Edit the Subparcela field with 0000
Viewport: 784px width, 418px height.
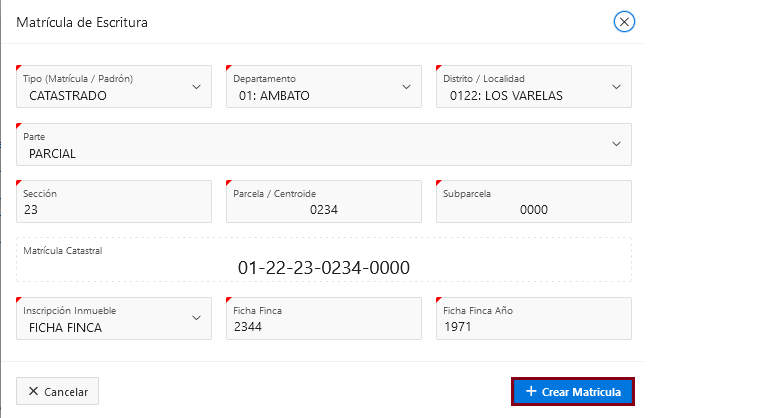click(534, 202)
